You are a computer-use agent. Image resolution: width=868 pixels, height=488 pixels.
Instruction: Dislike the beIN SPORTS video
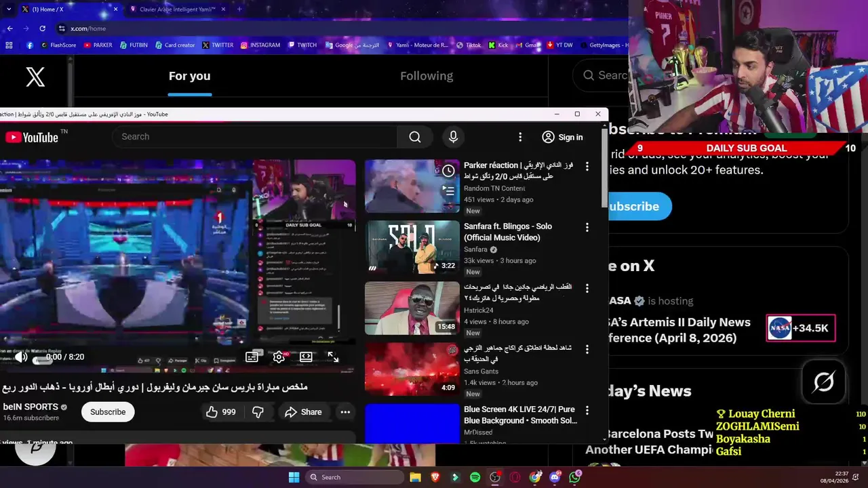tap(258, 412)
